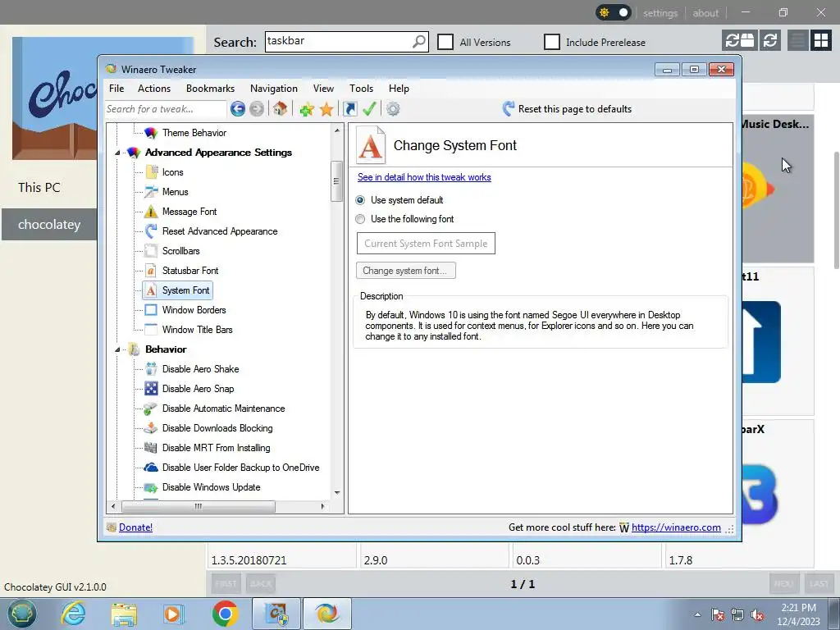The width and height of the screenshot is (840, 630).
Task: Click the tree scroll down arrow
Action: coord(337,492)
